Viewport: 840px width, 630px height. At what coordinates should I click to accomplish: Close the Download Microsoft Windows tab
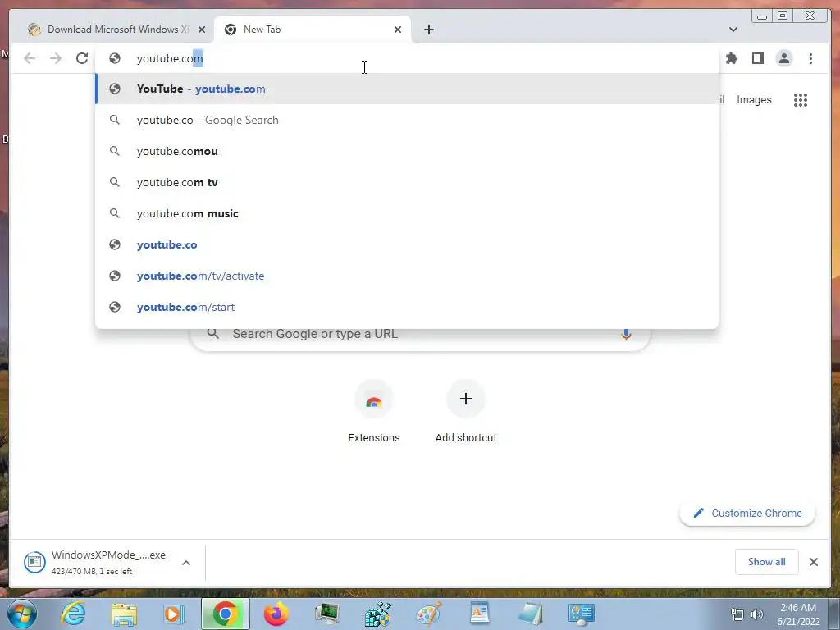pyautogui.click(x=202, y=30)
